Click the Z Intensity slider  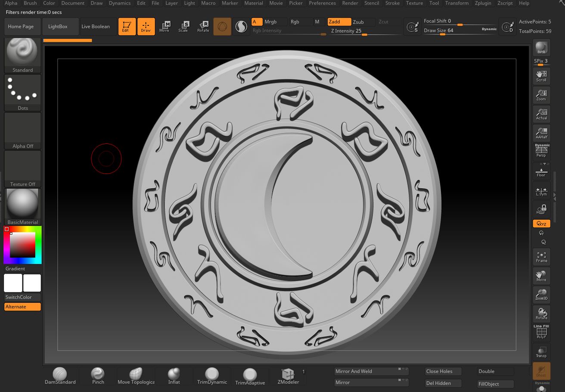[x=365, y=31]
